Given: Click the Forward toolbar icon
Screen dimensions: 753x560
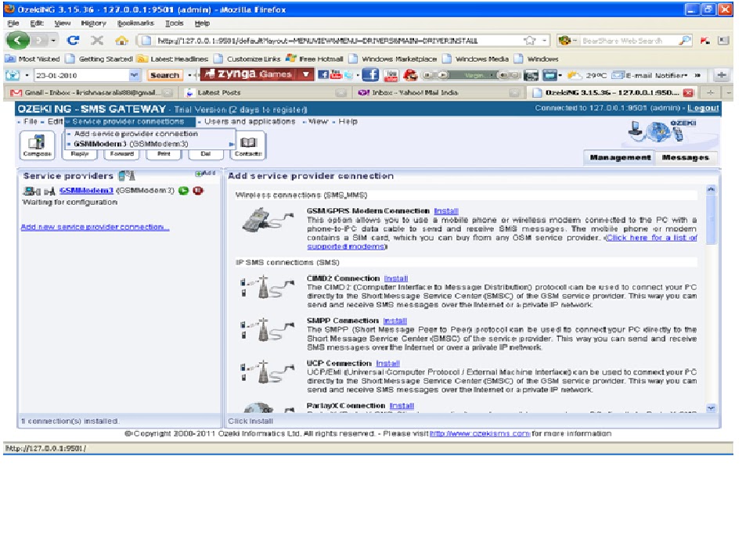Looking at the screenshot, I should point(122,153).
